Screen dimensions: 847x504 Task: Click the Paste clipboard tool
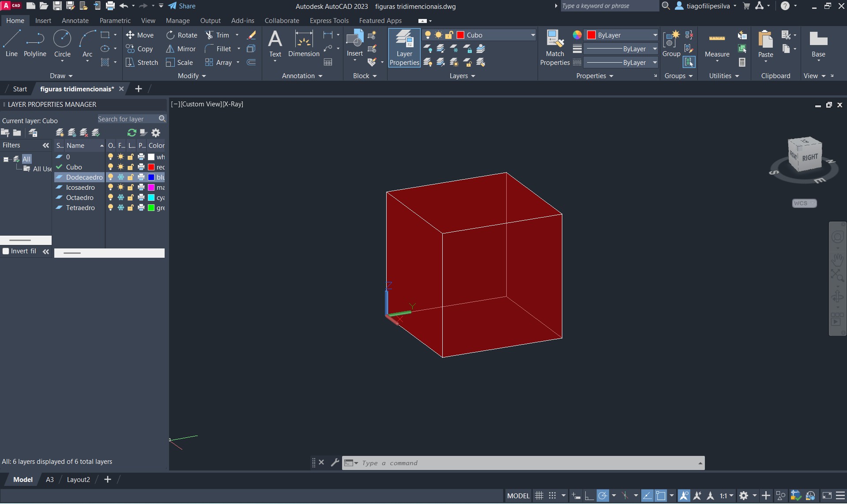coord(765,45)
